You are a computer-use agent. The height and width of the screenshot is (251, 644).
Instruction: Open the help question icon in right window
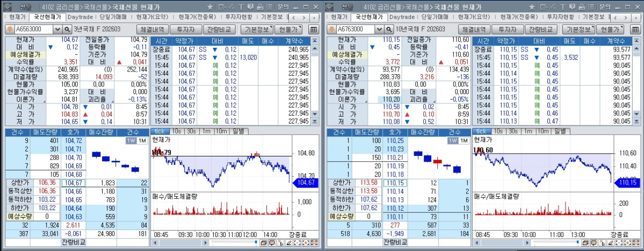point(573,7)
